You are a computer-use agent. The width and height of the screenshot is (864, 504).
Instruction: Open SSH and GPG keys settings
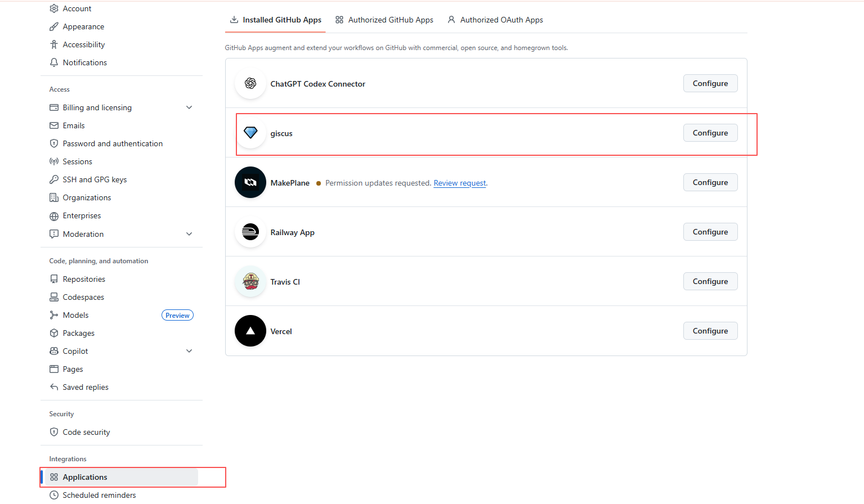95,179
